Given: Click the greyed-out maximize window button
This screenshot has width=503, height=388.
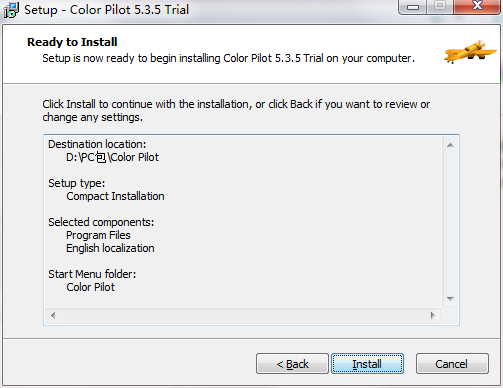Looking at the screenshot, I should coord(440,6).
